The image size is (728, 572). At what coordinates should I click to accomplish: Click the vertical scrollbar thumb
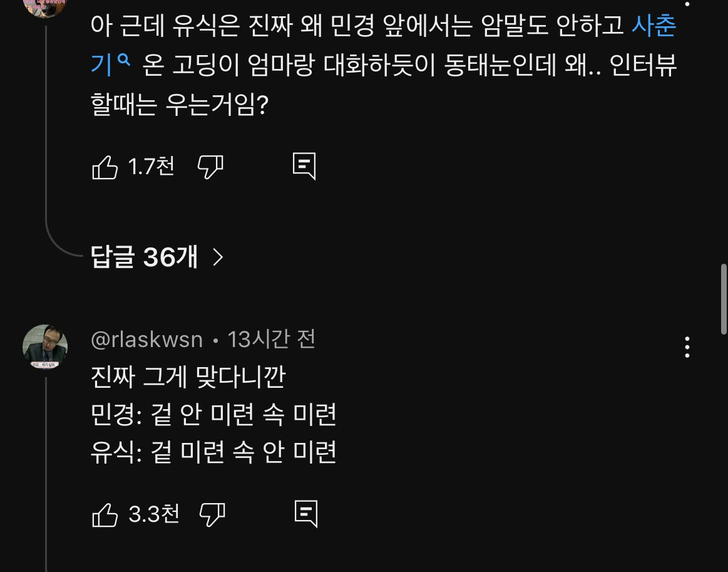[x=724, y=301]
